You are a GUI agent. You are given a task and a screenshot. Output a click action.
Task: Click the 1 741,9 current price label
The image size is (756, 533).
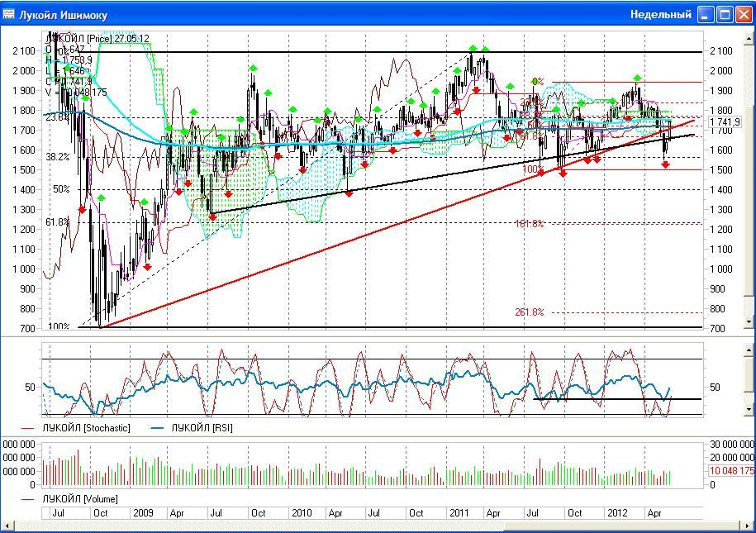point(725,122)
